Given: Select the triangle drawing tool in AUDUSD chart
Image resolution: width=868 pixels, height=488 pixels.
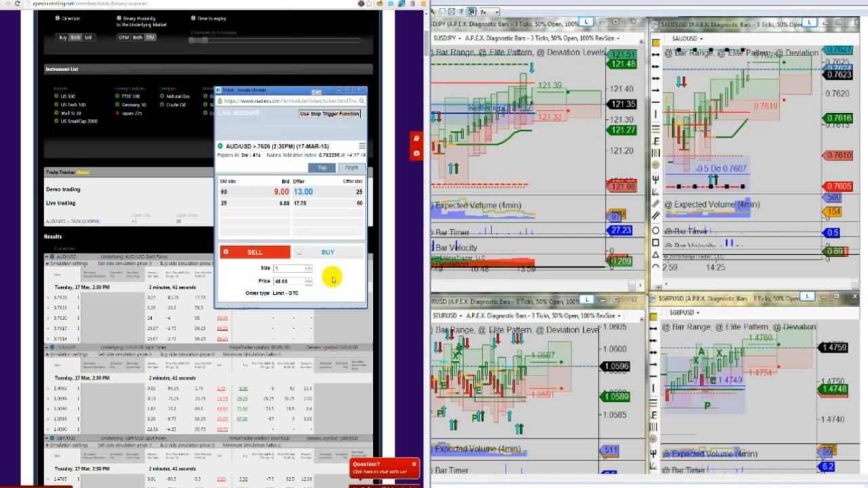Looking at the screenshot, I should point(656,255).
